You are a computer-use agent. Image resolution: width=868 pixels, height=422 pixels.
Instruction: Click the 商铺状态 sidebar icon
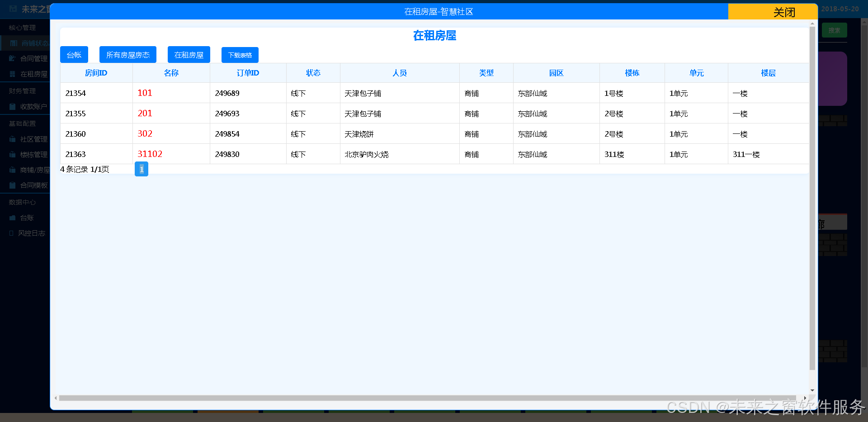14,43
